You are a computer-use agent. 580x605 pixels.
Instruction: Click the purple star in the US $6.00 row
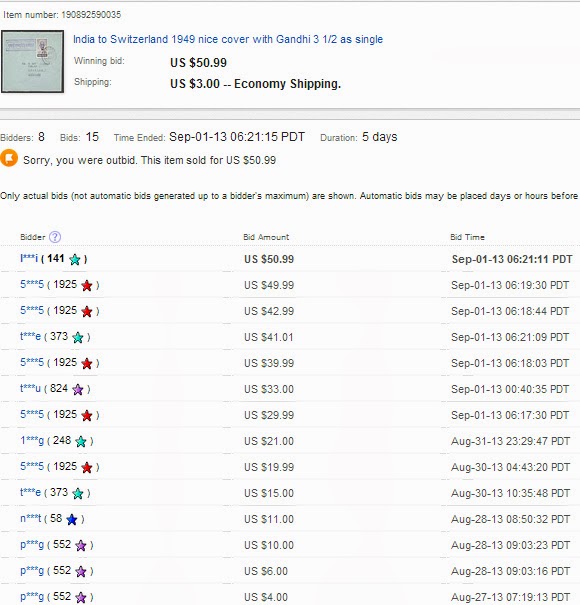point(81,571)
